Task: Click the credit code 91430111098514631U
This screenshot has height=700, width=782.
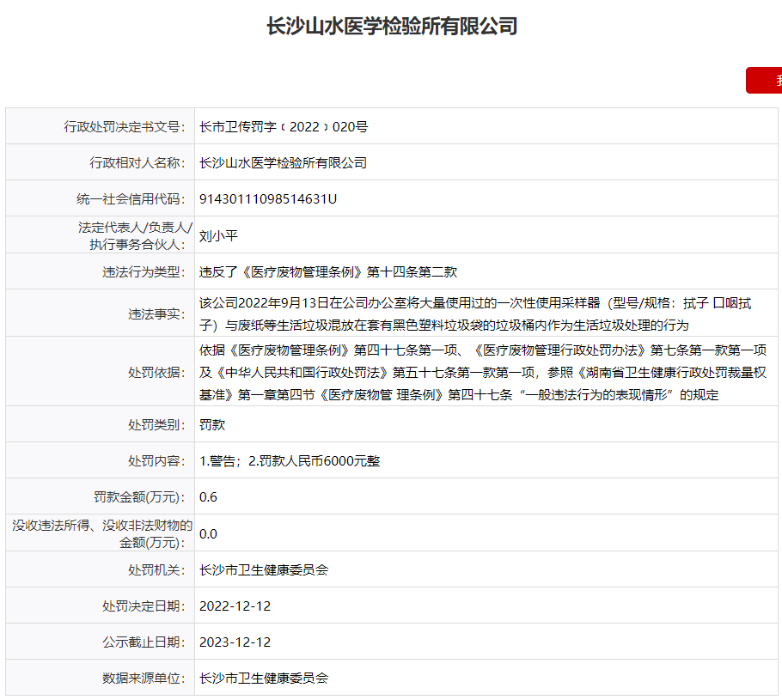Action: 268,198
